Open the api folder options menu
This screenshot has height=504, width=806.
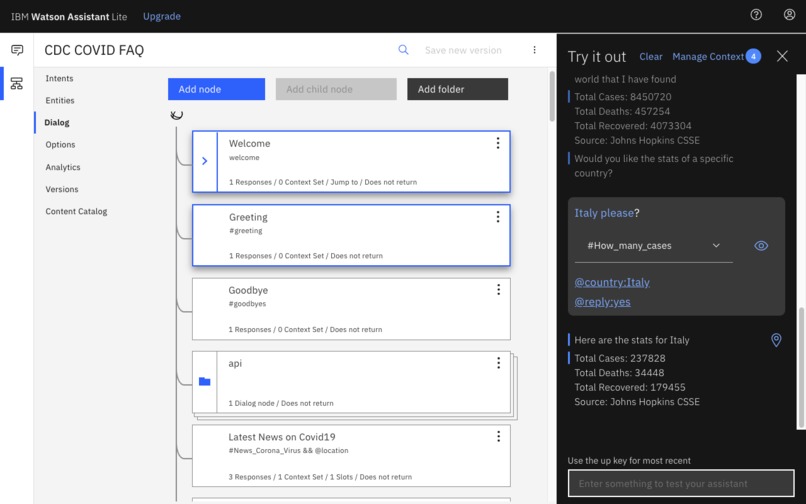pos(498,364)
